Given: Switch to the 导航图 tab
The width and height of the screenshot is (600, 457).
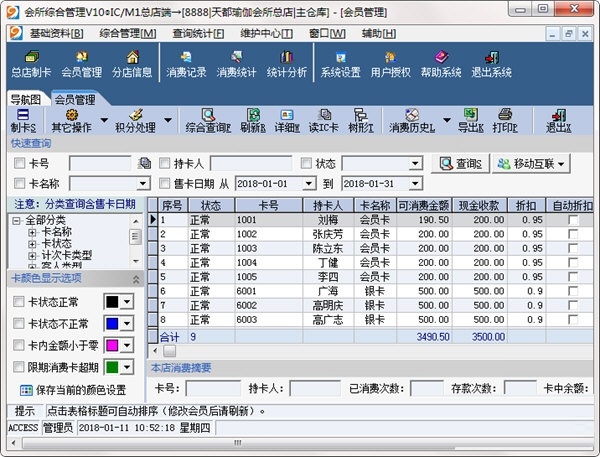Looking at the screenshot, I should [26, 99].
